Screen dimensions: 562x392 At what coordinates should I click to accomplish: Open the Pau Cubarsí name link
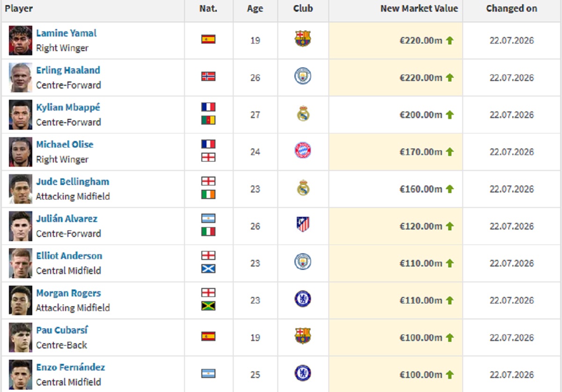[x=62, y=330]
